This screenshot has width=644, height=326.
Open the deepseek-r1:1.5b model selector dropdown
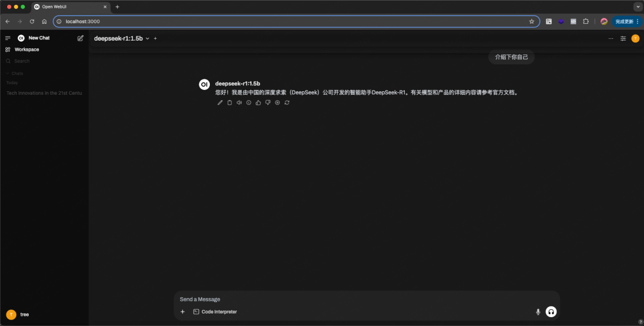tap(122, 39)
